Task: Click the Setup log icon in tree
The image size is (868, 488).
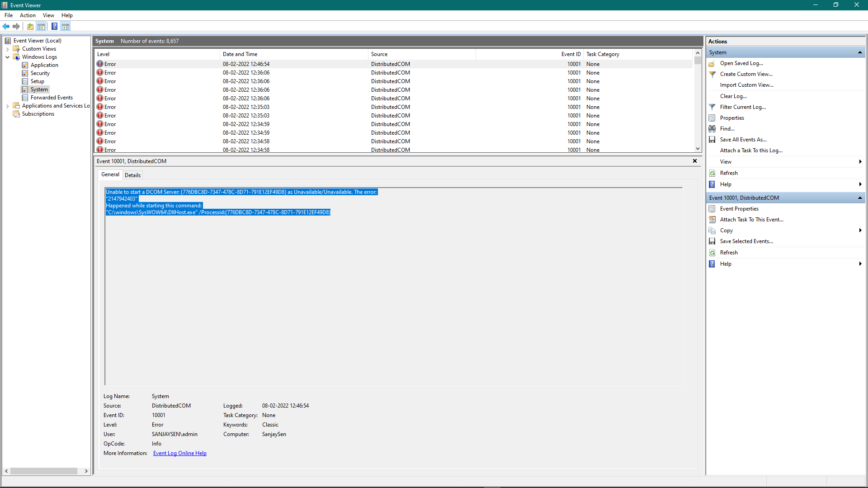Action: click(25, 81)
